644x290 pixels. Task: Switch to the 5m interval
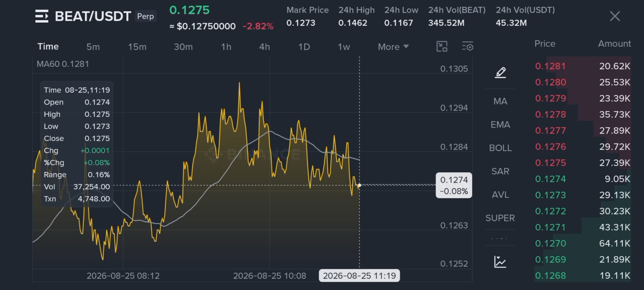[93, 47]
